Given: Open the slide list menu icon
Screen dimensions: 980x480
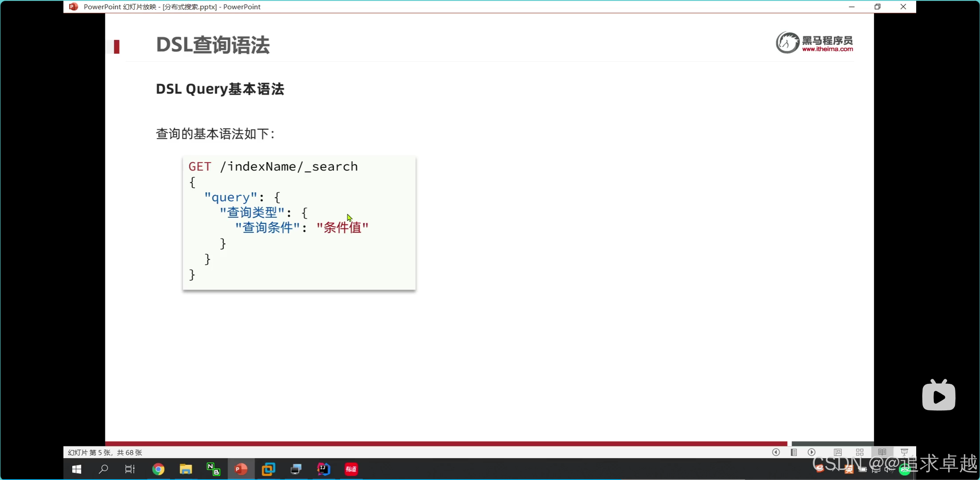Looking at the screenshot, I should (x=794, y=452).
